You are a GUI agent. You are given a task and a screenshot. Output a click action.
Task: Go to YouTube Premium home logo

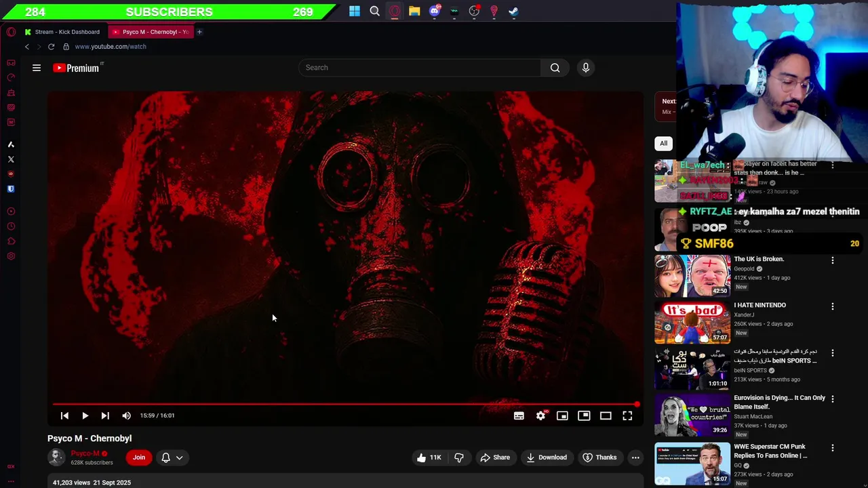click(77, 68)
